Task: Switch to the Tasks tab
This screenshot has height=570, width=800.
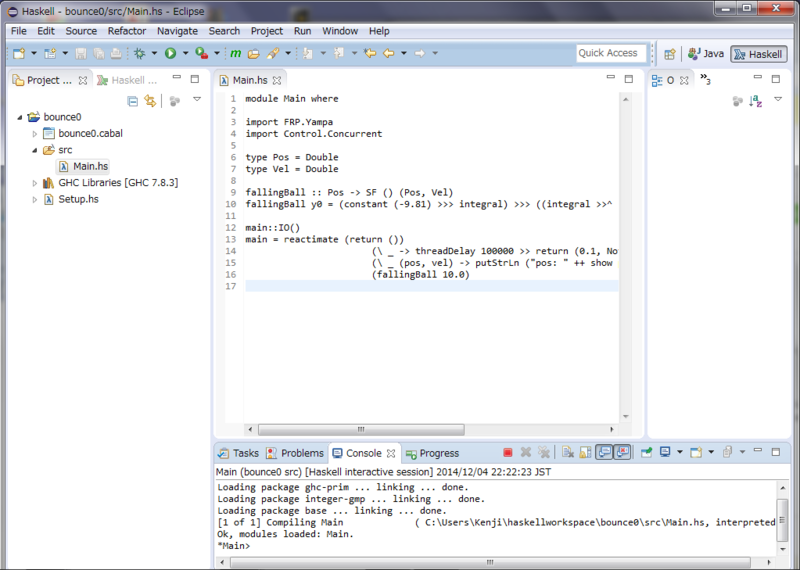Action: [x=238, y=453]
